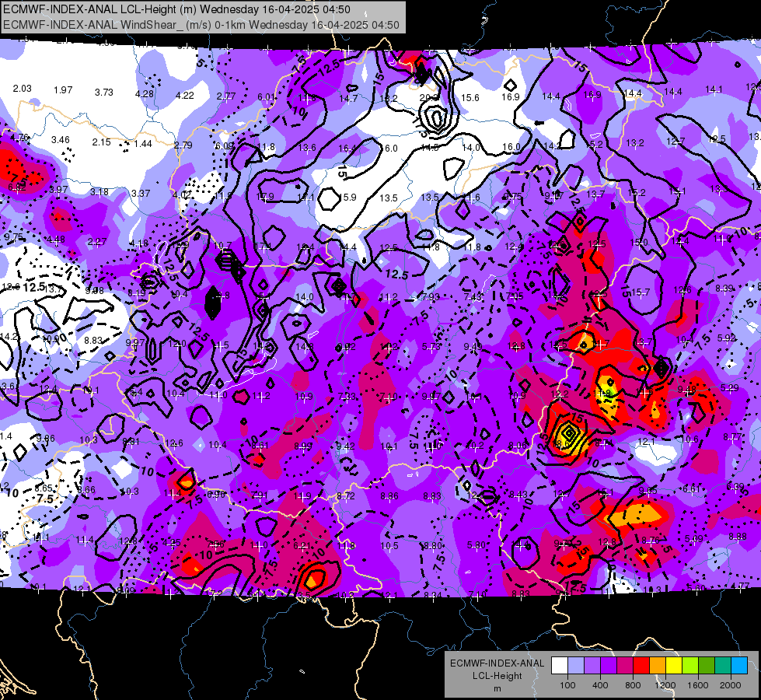Click the legend tick label 100
Screen dimensions: 761x700
click(567, 685)
